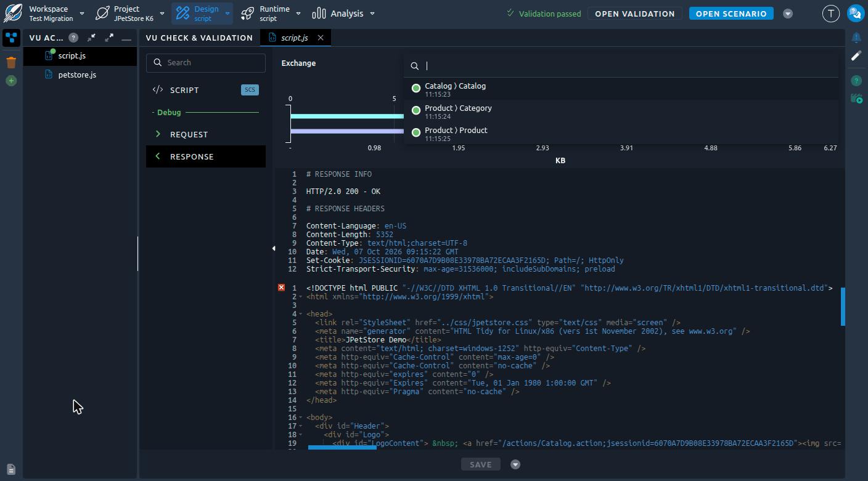Select the RESPONSE menu item
Viewport: 868px width, 481px height.
pos(206,156)
